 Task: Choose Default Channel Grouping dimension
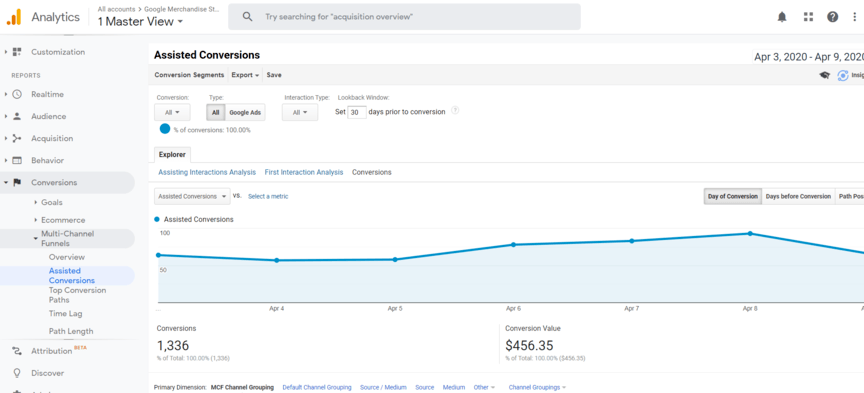pos(317,387)
